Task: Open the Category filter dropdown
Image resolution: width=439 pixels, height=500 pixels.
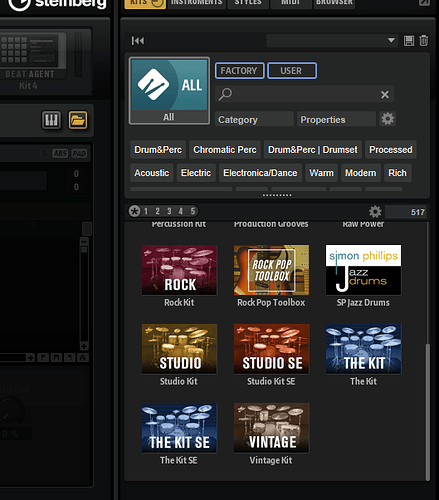Action: [254, 119]
